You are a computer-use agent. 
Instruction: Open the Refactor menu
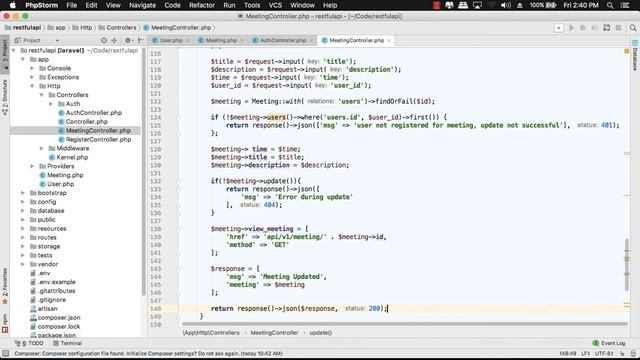pyautogui.click(x=202, y=5)
